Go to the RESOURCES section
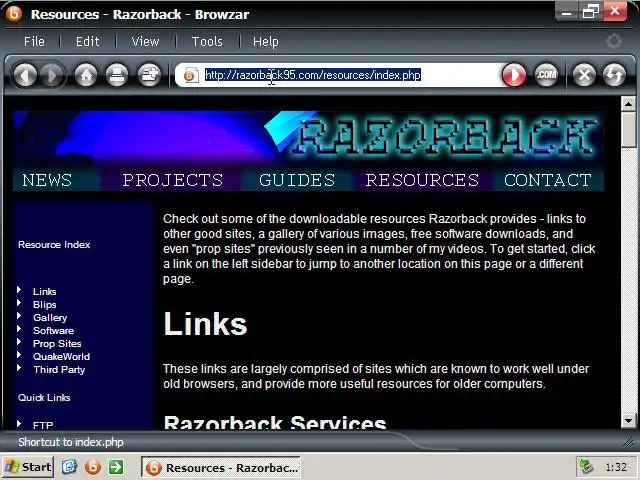 point(422,180)
